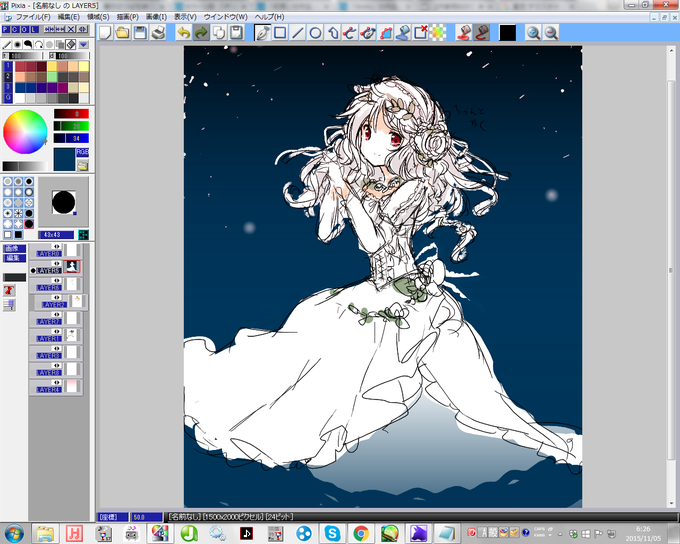
Task: Click the dark red paint bucket icon
Action: (x=481, y=33)
